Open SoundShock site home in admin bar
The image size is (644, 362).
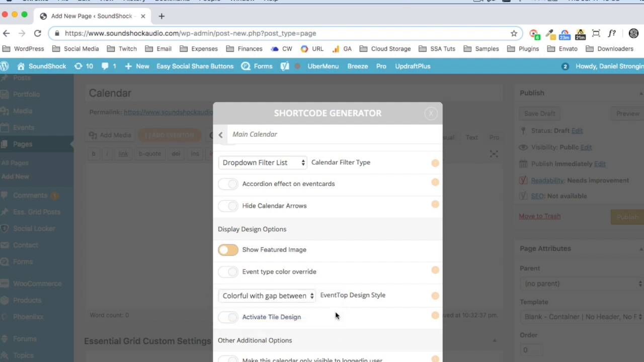coord(42,66)
